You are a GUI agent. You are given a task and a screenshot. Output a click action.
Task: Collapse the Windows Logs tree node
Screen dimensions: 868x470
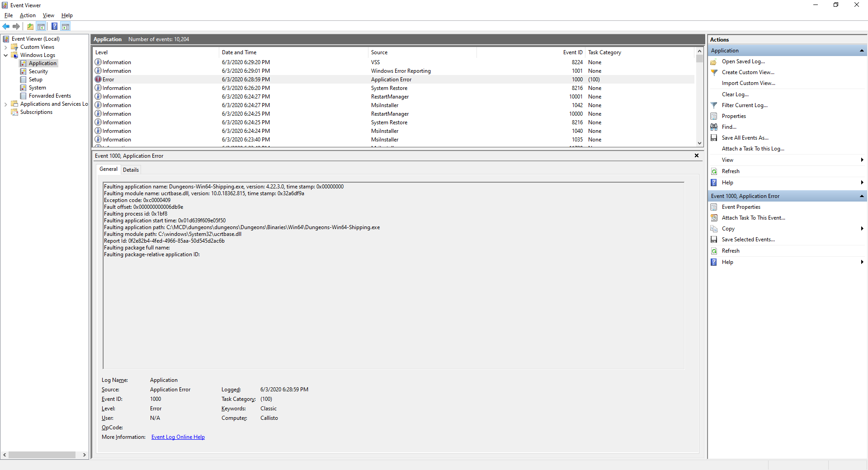click(5, 55)
